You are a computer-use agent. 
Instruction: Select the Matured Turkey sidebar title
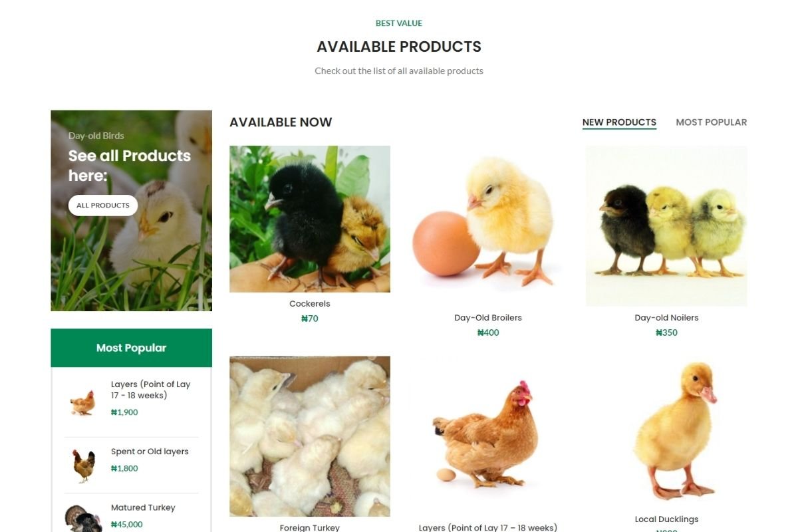[x=143, y=507]
